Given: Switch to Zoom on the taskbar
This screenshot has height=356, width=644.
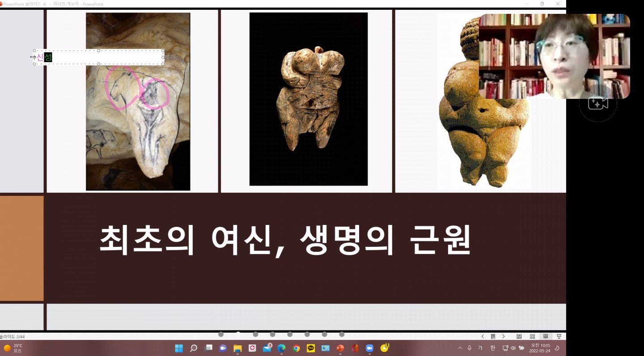Looking at the screenshot, I should tap(369, 348).
